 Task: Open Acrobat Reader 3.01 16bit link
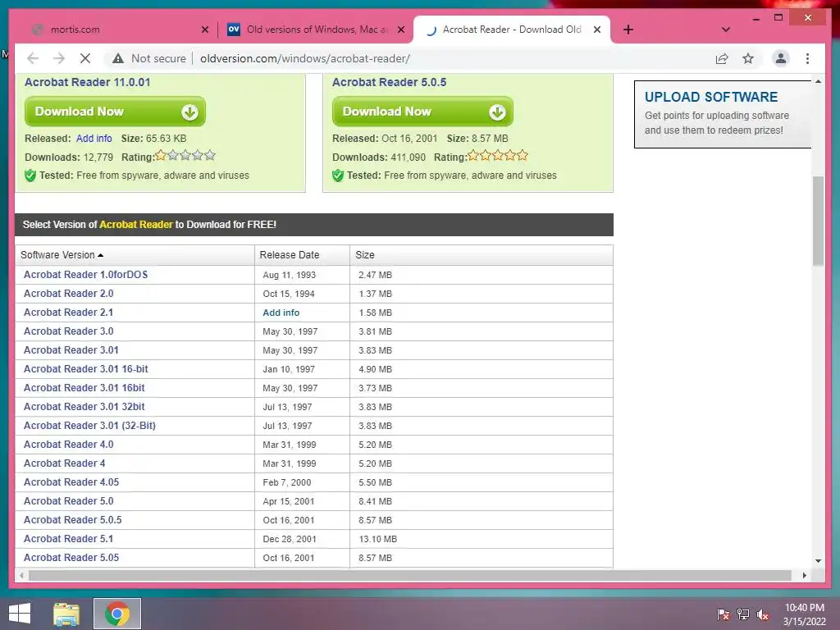[x=84, y=388]
